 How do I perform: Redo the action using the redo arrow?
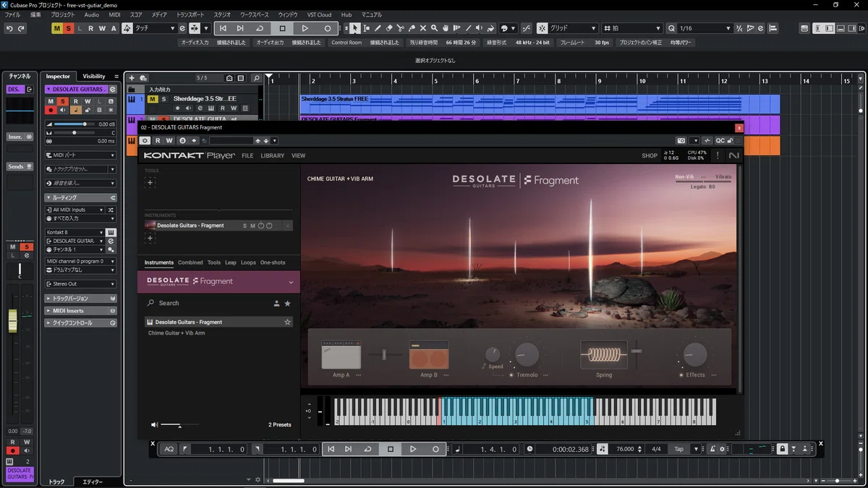22,28
